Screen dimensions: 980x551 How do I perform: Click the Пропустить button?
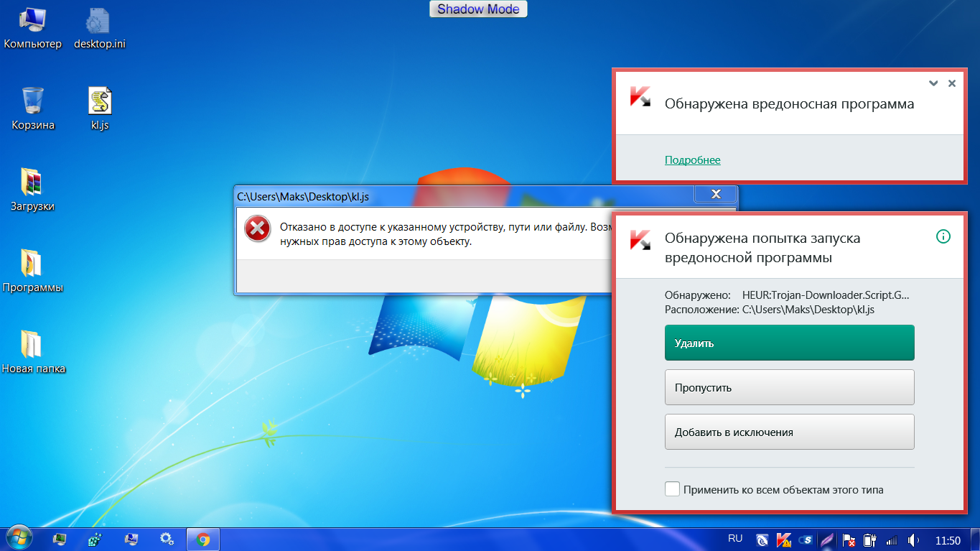(x=789, y=388)
